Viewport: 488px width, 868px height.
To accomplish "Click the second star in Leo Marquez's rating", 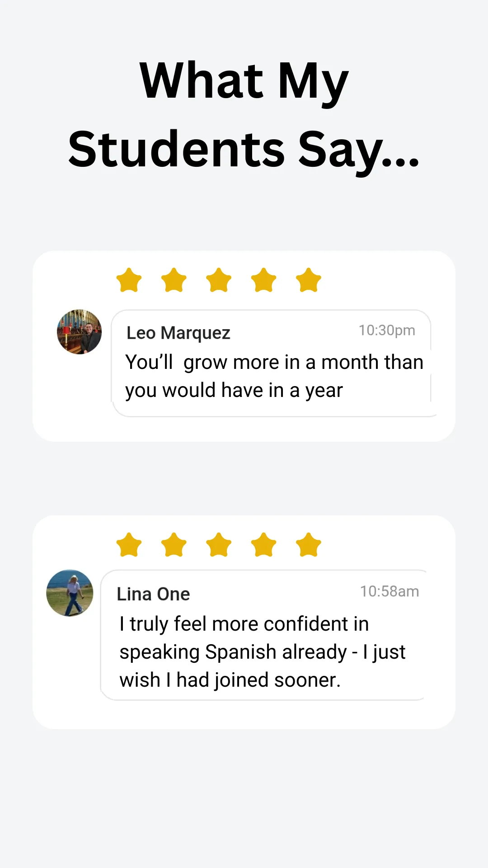I will pyautogui.click(x=174, y=280).
